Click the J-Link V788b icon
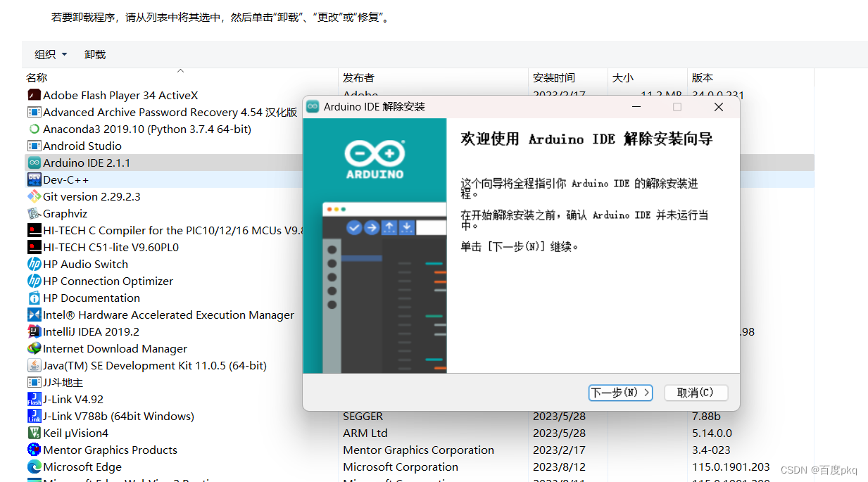 coord(34,416)
